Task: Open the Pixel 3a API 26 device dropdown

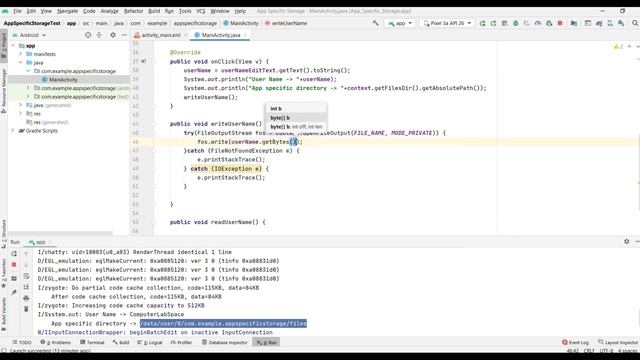Action: point(447,23)
